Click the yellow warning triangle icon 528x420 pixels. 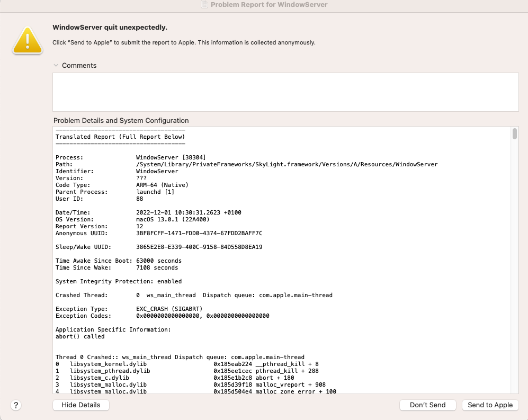28,40
